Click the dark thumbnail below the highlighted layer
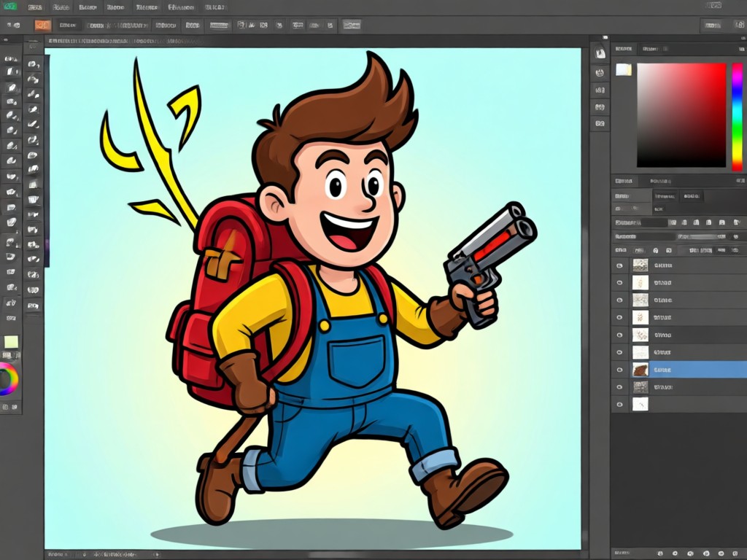This screenshot has height=560, width=747. point(640,387)
